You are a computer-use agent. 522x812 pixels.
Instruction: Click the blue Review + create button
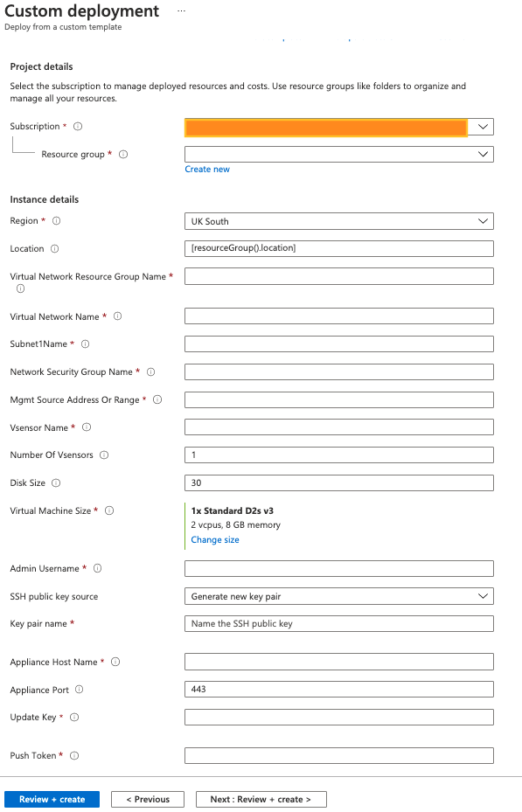click(x=52, y=799)
